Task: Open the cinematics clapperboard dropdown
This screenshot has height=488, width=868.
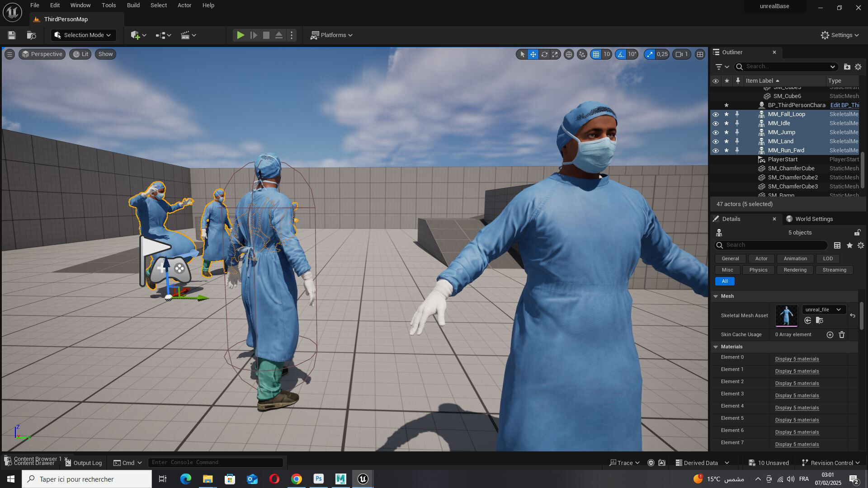Action: 188,35
